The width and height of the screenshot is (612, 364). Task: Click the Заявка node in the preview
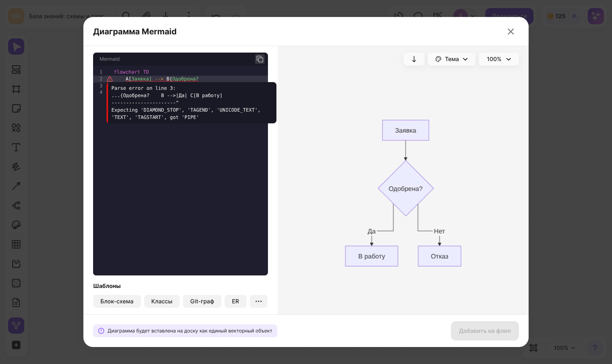click(x=406, y=130)
